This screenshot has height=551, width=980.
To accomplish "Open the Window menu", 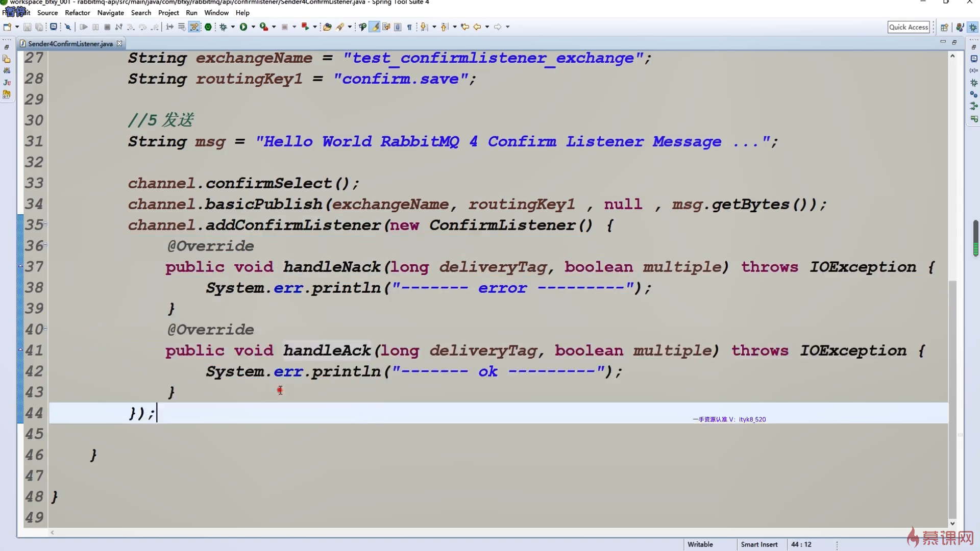I will (216, 13).
